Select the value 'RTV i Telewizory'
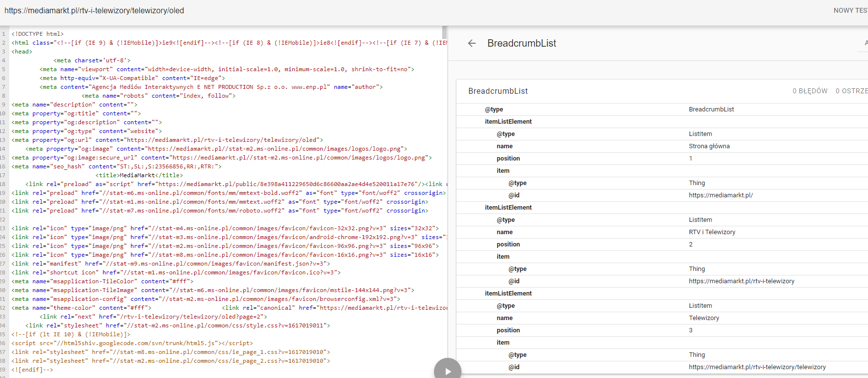Image resolution: width=868 pixels, height=378 pixels. (712, 232)
